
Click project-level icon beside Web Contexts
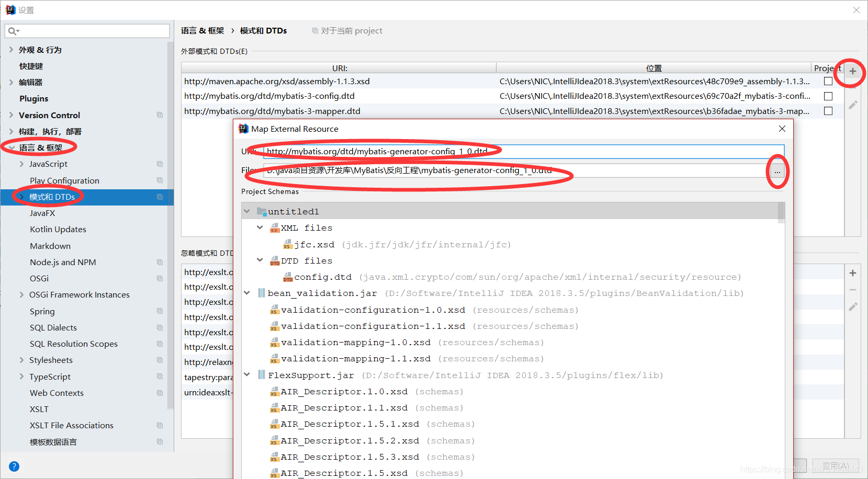click(x=160, y=393)
